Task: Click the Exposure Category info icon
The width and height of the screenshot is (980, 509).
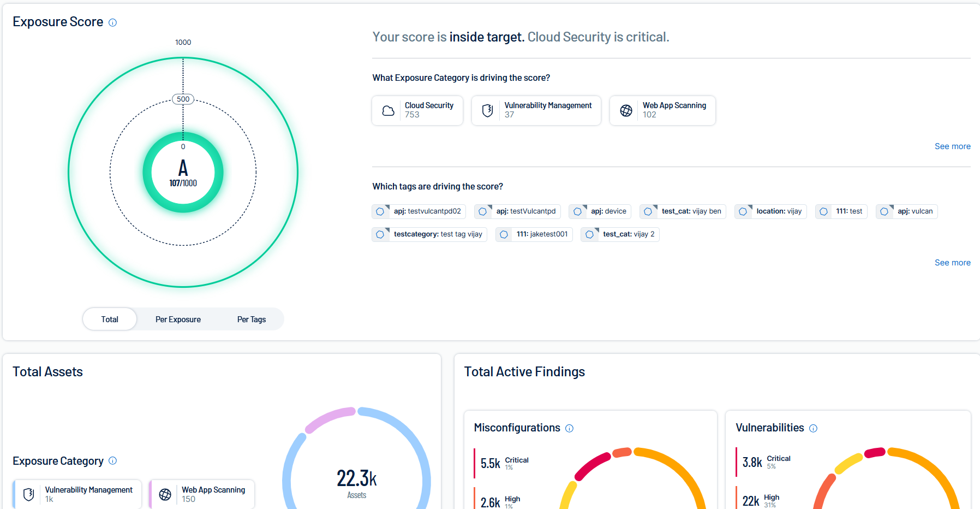Action: 112,461
